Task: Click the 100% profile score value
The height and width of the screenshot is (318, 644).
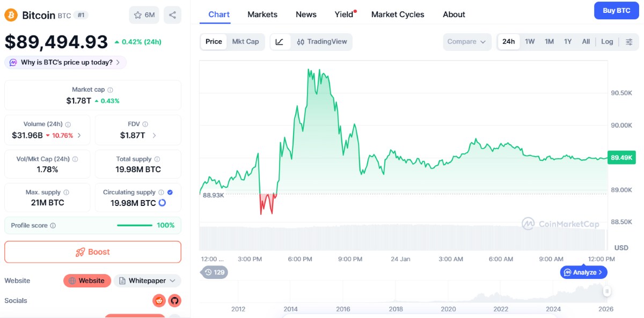Action: point(166,226)
